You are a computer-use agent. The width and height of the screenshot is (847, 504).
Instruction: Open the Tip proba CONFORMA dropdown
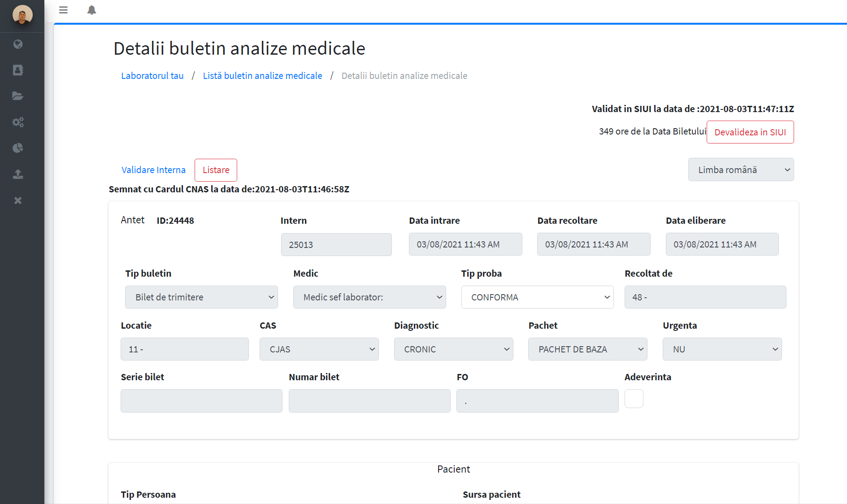[x=537, y=297]
